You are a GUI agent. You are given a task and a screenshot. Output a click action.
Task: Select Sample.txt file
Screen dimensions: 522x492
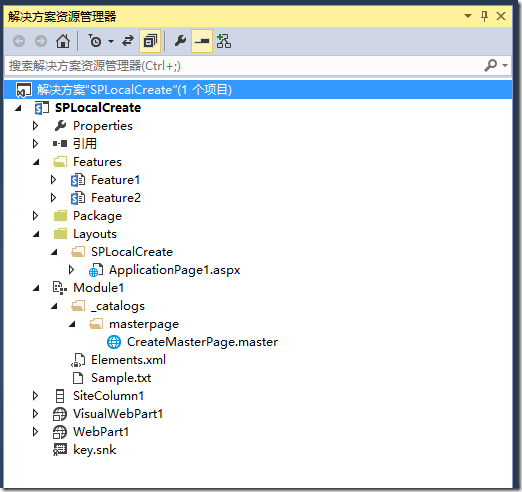[121, 378]
